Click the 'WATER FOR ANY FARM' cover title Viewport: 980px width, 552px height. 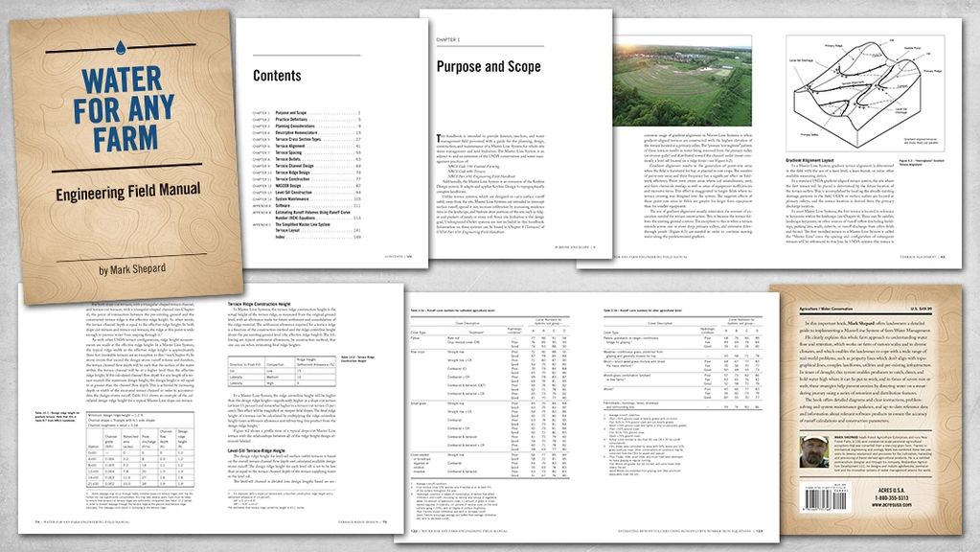click(124, 110)
